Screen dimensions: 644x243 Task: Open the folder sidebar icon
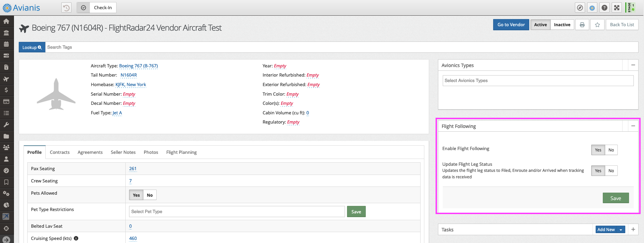(6, 136)
